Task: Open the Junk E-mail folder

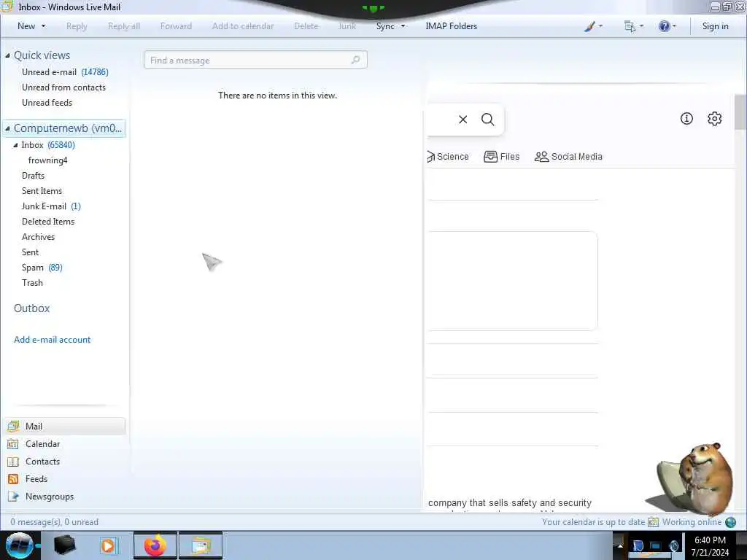Action: [51, 206]
